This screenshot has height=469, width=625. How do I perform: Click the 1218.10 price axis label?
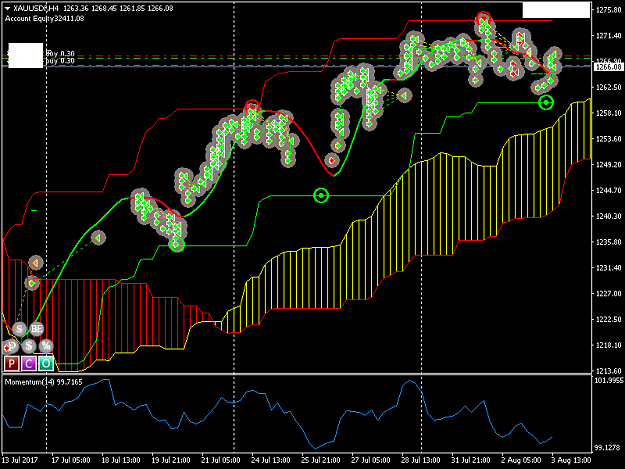coord(608,345)
